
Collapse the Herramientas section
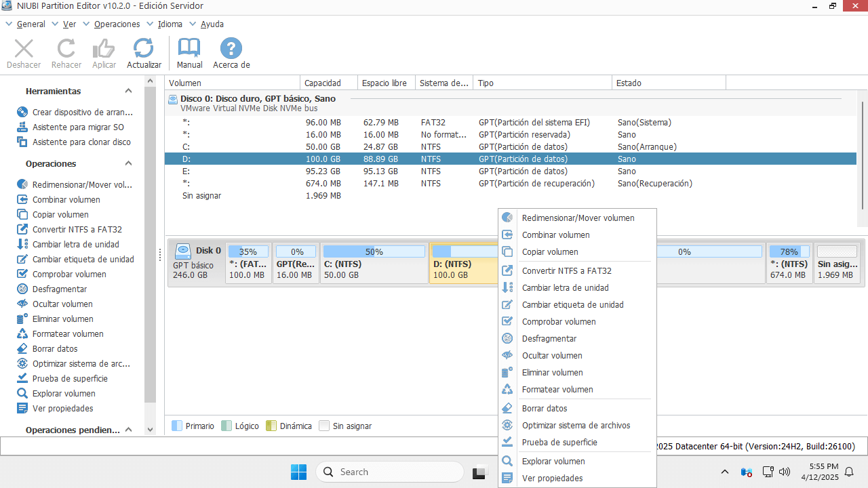click(x=128, y=91)
